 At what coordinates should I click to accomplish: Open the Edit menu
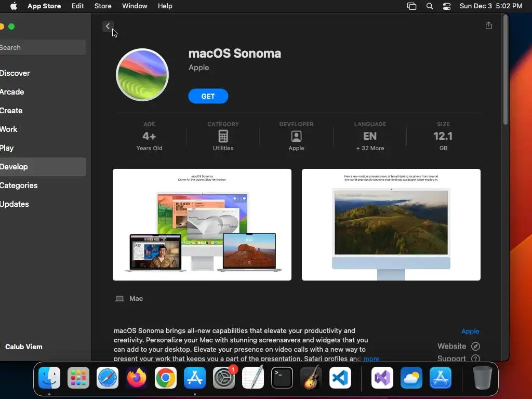coord(78,6)
